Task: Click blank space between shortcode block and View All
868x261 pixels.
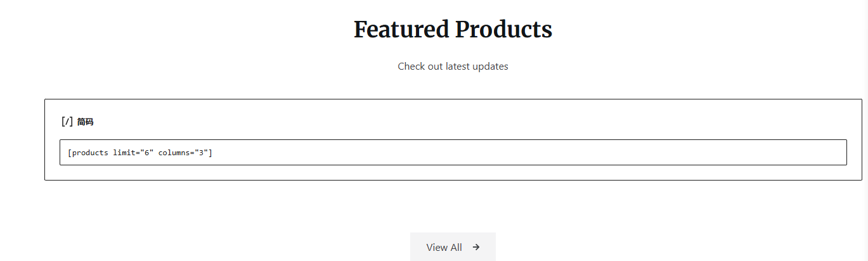Action: pyautogui.click(x=453, y=206)
